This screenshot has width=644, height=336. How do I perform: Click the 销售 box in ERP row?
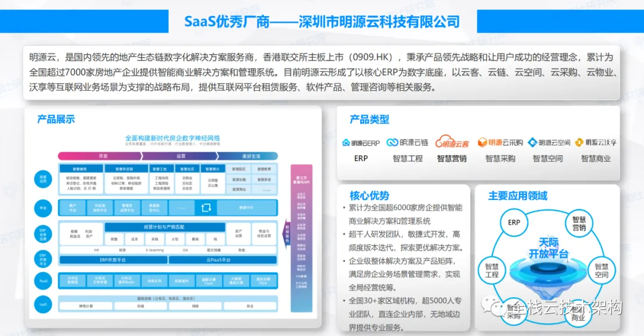point(114,239)
